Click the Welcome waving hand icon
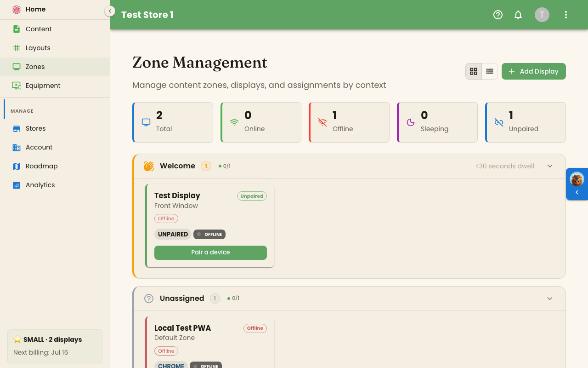 [148, 166]
